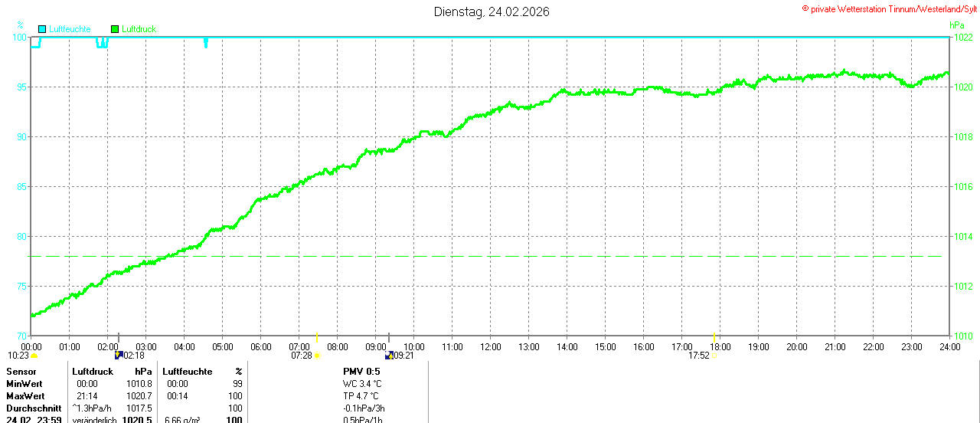Click the 00:14 max humidity time
The image size is (980, 423).
click(178, 395)
